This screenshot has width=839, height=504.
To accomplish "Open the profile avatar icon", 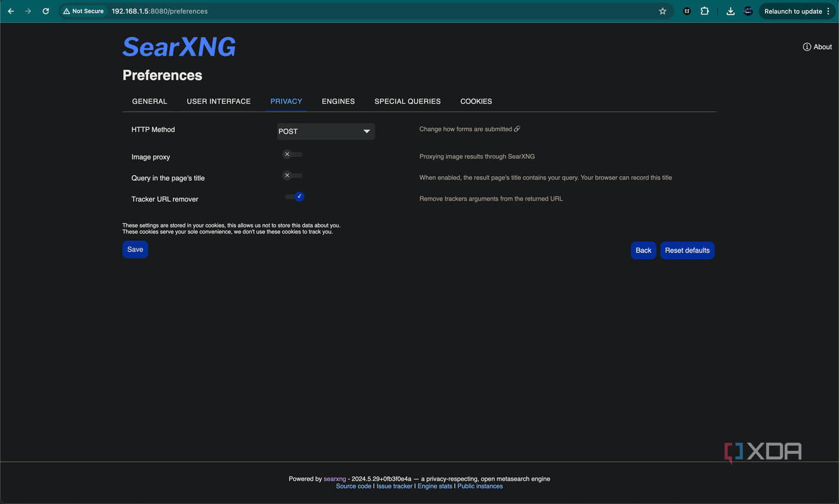I will (748, 11).
